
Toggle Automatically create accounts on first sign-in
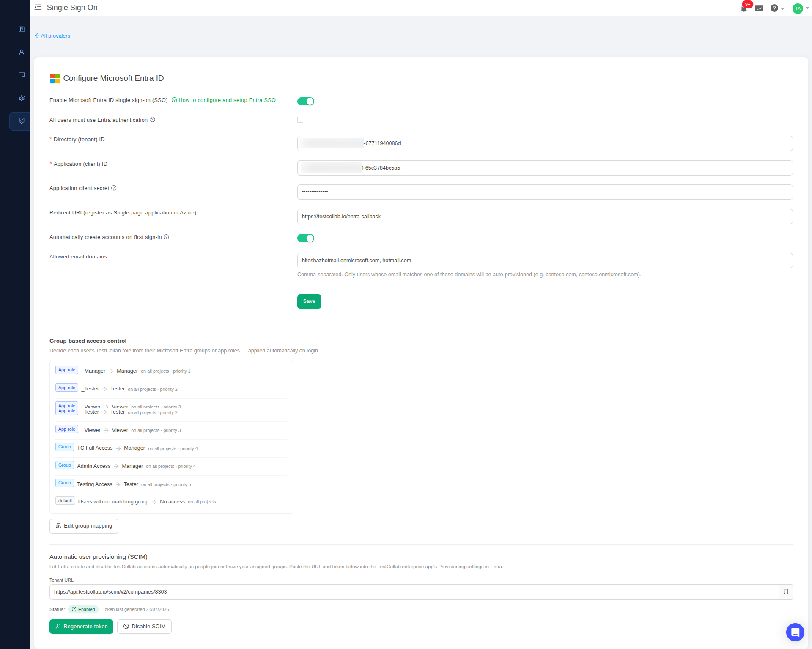pos(306,238)
